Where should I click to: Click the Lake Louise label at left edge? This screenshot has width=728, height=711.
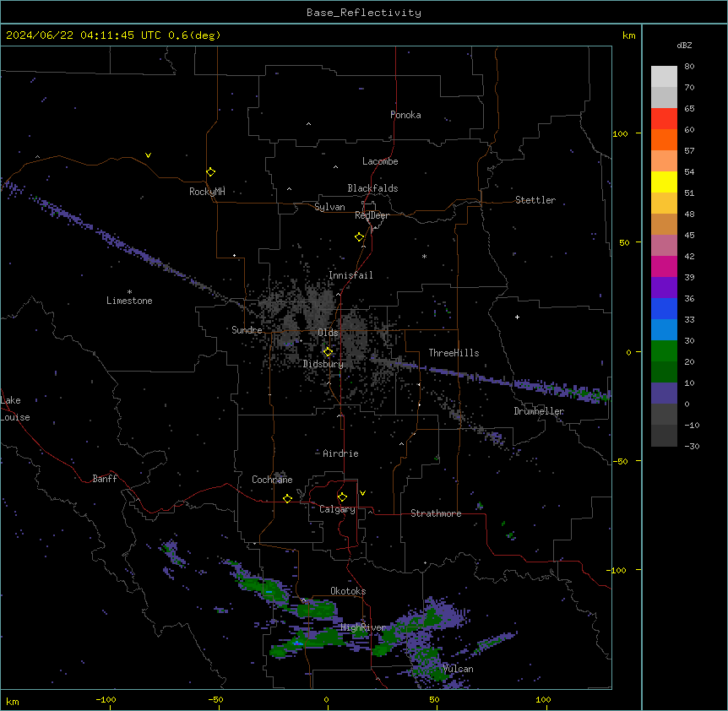[14, 409]
